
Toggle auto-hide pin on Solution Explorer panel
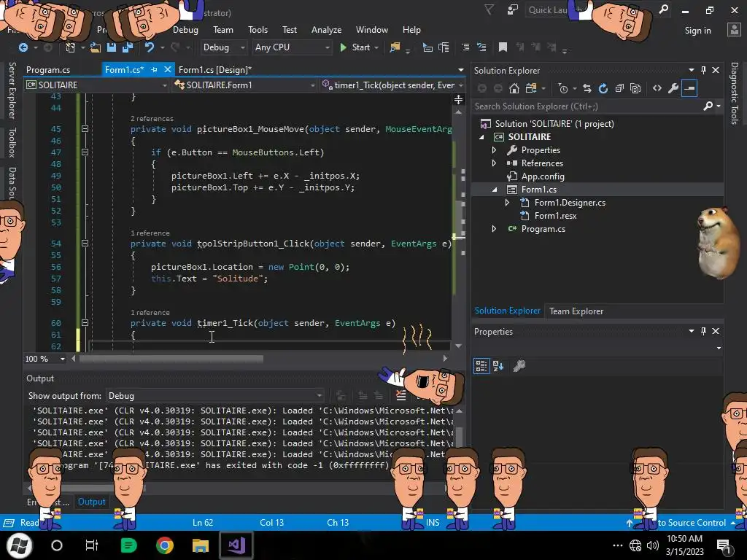point(704,70)
